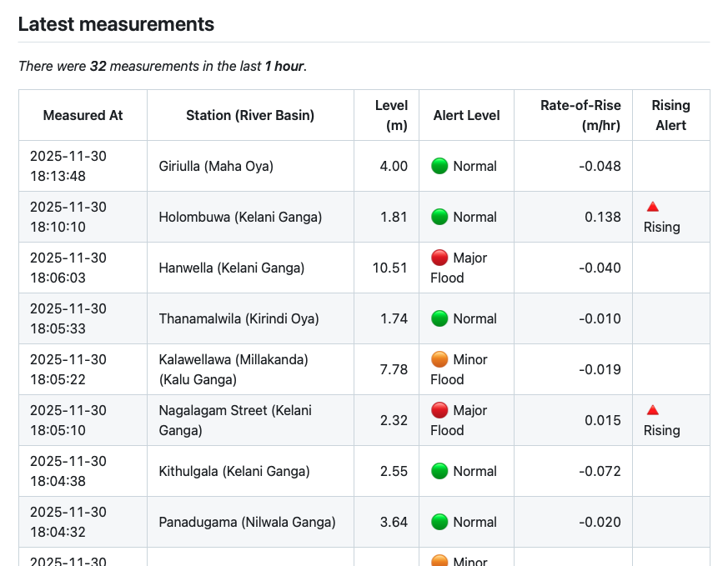
Task: Click the '32 measurements in the last 1 hour' sentence
Action: [163, 67]
